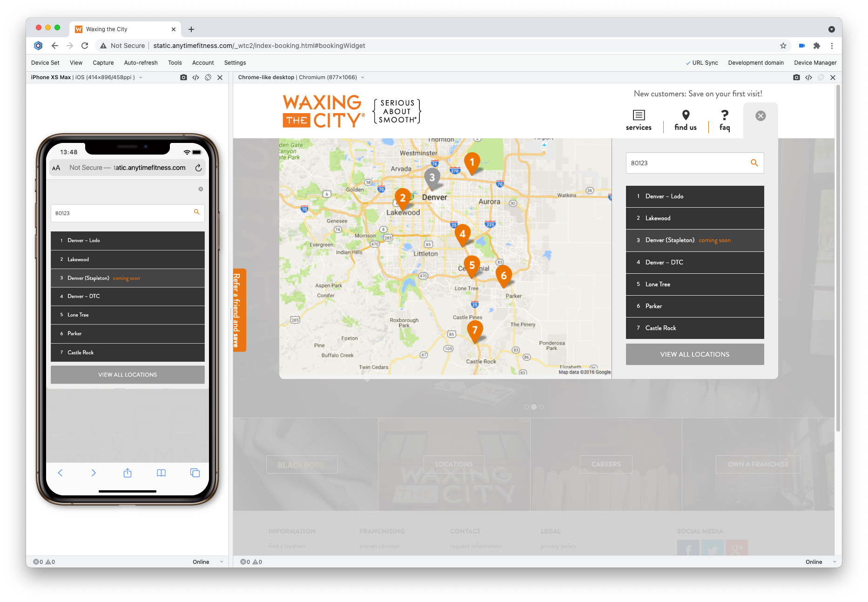Click map marker number 6 near Parker
868x602 pixels.
pyautogui.click(x=504, y=277)
